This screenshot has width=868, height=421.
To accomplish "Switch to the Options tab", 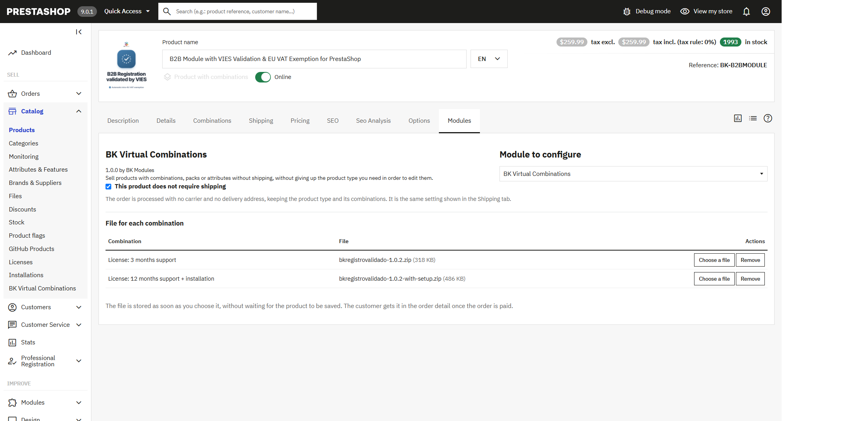I will coord(419,121).
